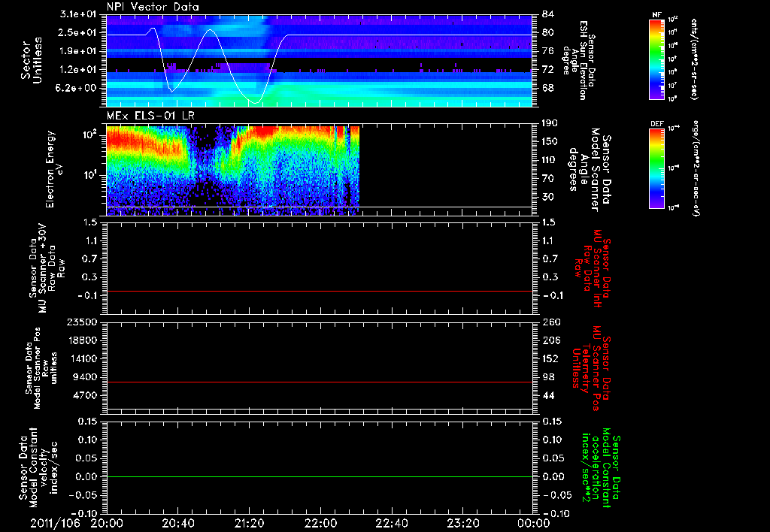This screenshot has height=532, width=770.
Task: Select the 00:00 end time label
Action: [533, 522]
